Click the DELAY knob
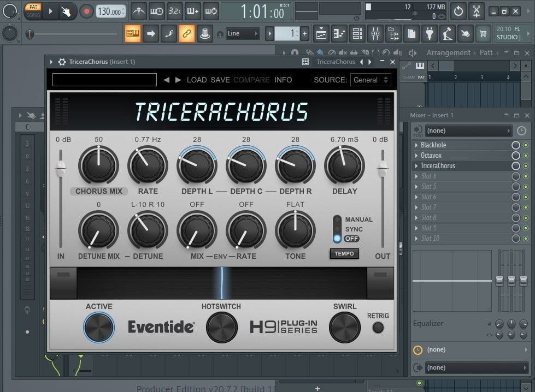The width and height of the screenshot is (535, 392). [x=344, y=165]
